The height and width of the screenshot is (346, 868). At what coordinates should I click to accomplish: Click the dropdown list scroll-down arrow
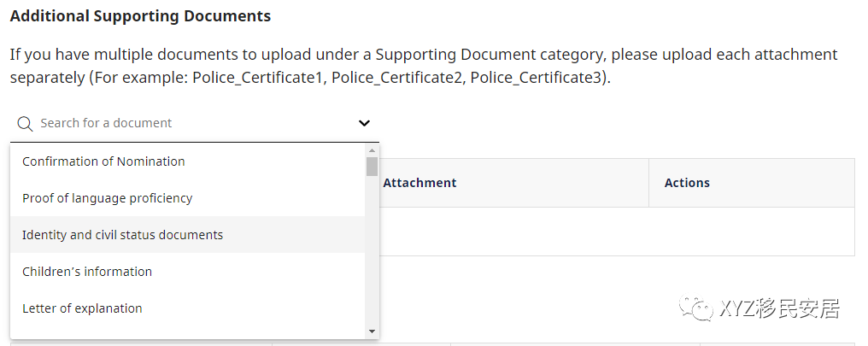tap(372, 331)
